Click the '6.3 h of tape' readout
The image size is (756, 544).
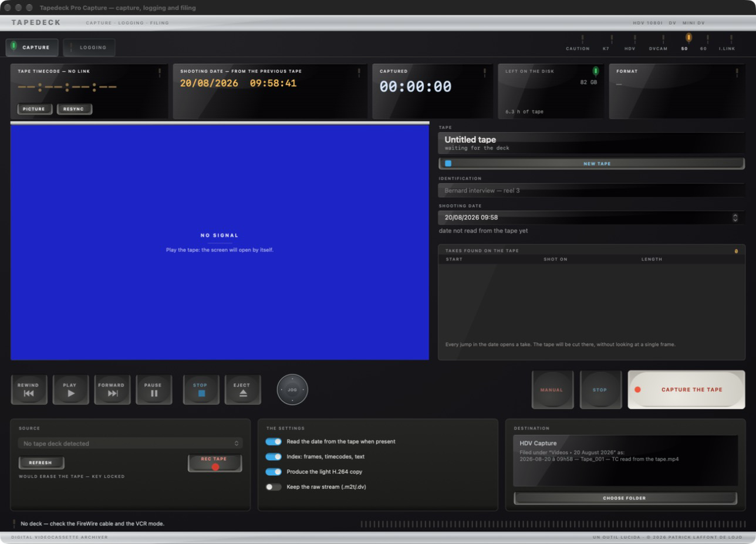pyautogui.click(x=524, y=111)
